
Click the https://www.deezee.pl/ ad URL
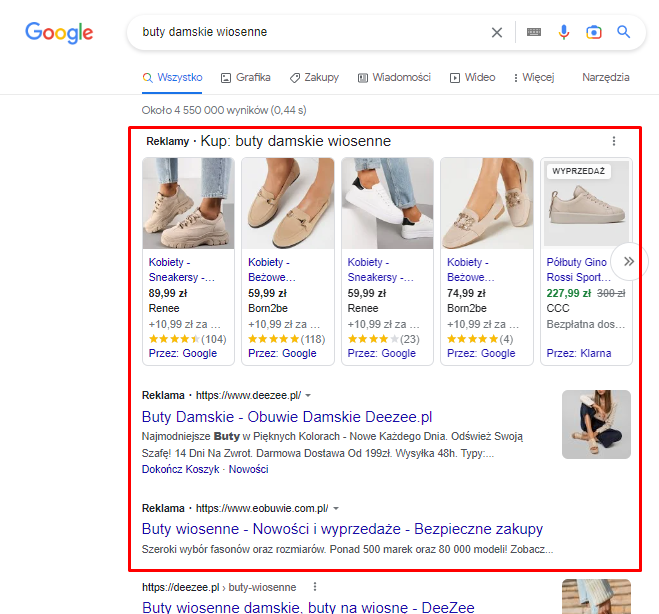pyautogui.click(x=248, y=395)
